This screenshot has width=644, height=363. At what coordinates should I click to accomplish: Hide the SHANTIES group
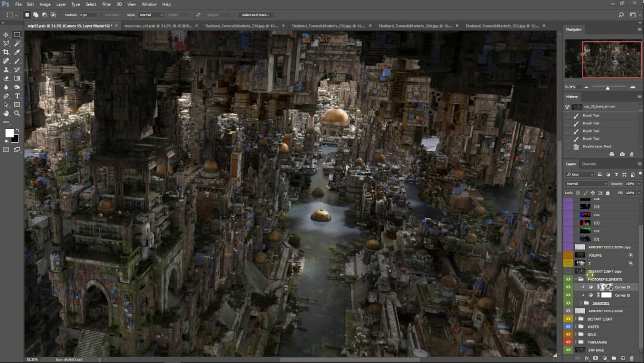tap(568, 303)
